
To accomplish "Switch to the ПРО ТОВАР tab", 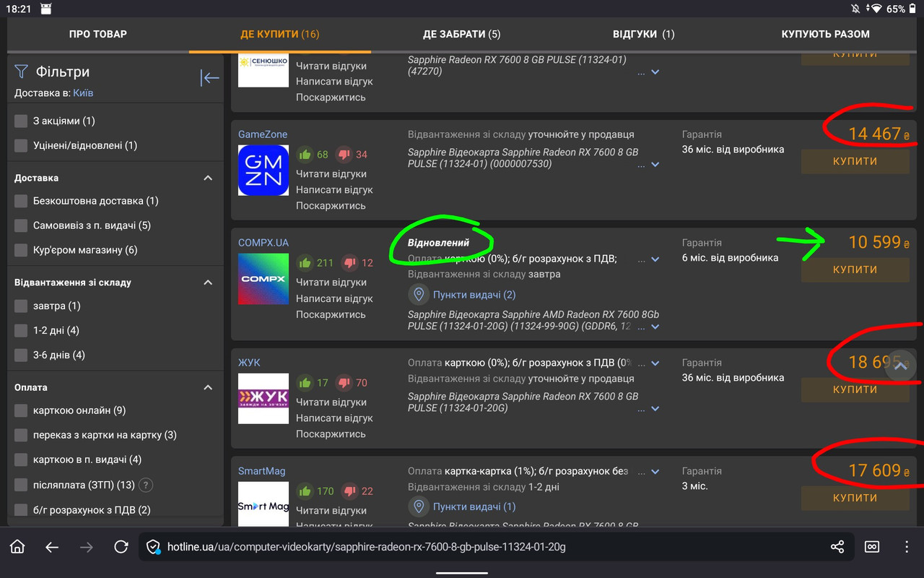I will click(98, 34).
